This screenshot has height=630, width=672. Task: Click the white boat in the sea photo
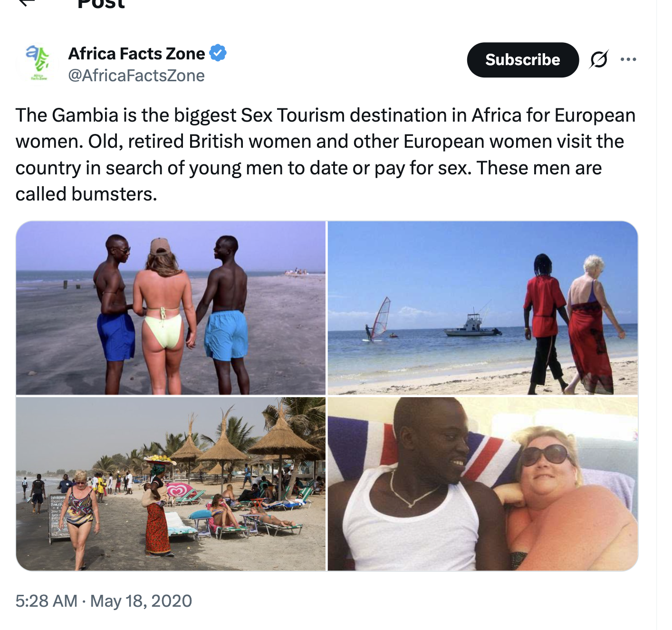tap(471, 326)
